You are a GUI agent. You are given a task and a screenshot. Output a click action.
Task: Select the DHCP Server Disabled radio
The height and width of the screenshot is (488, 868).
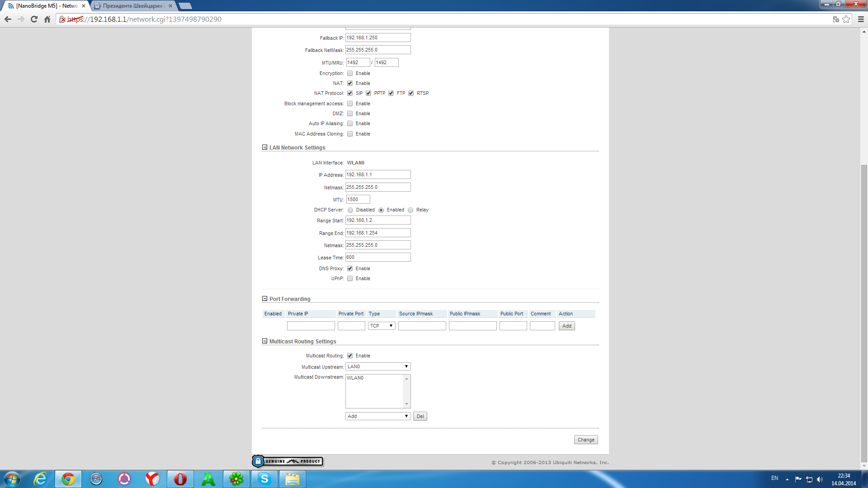(350, 210)
